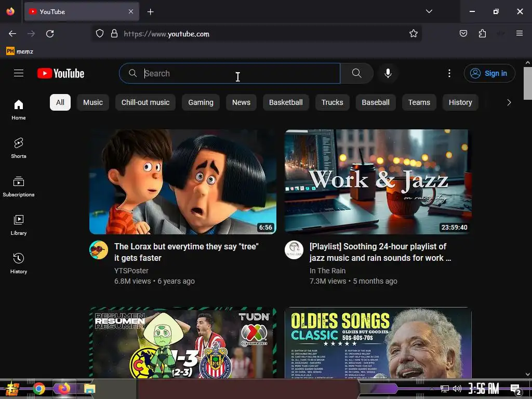This screenshot has height=399, width=532.
Task: Select the Gaming filter chip
Action: coord(201,102)
